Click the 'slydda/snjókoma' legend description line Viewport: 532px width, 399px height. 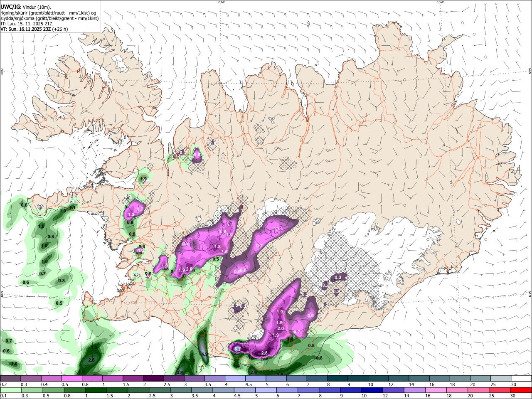point(49,18)
